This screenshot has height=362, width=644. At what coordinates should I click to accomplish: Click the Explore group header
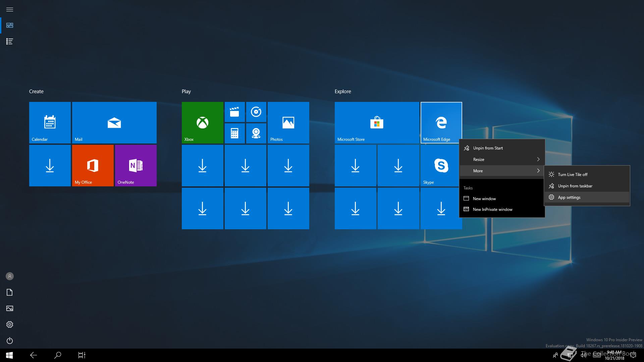click(343, 92)
